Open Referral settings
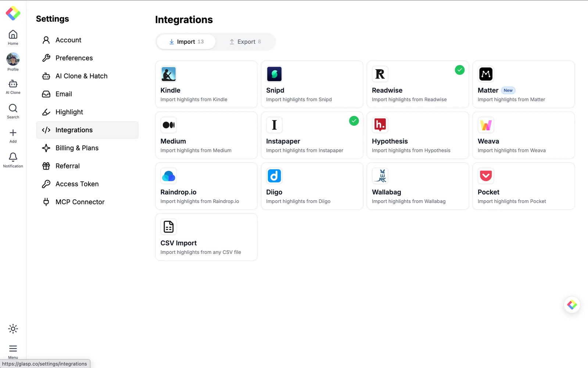Image resolution: width=588 pixels, height=368 pixels. pyautogui.click(x=87, y=166)
